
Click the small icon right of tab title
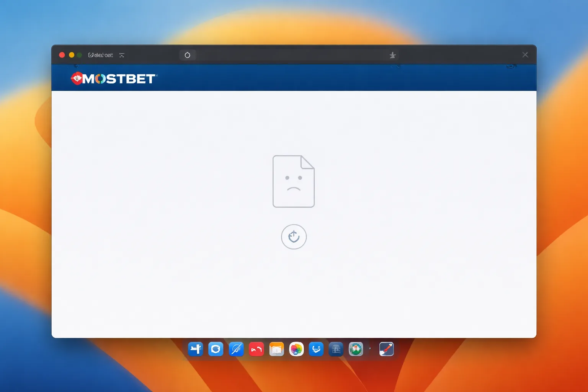[x=122, y=55]
